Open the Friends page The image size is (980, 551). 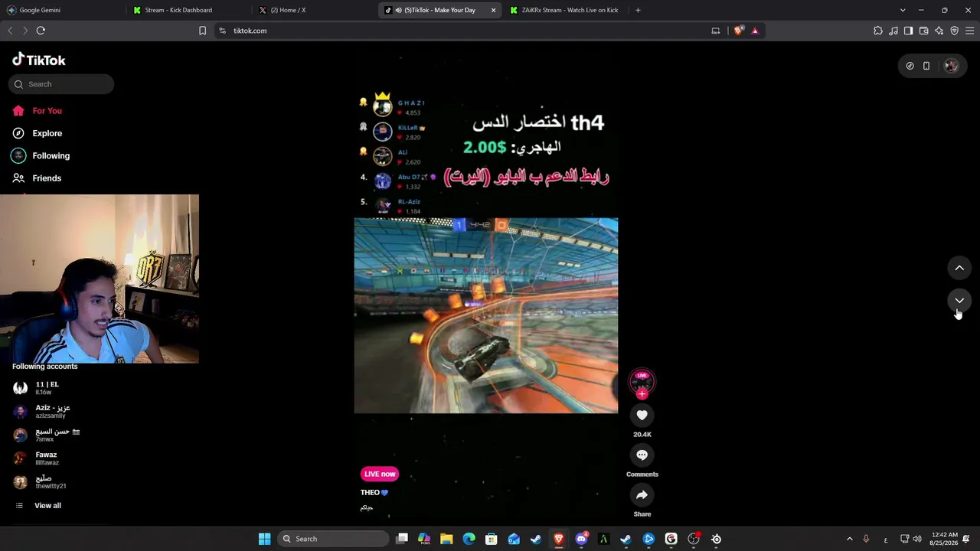point(47,178)
